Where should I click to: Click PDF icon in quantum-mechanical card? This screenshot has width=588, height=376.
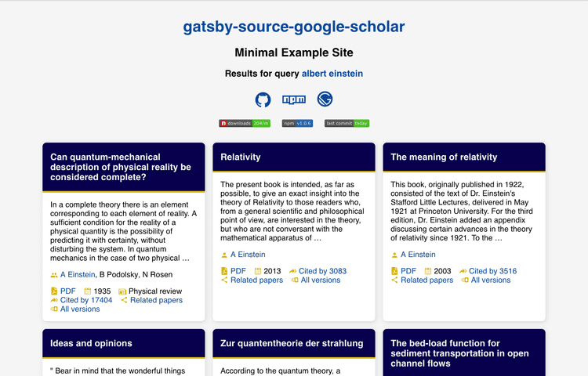54,291
